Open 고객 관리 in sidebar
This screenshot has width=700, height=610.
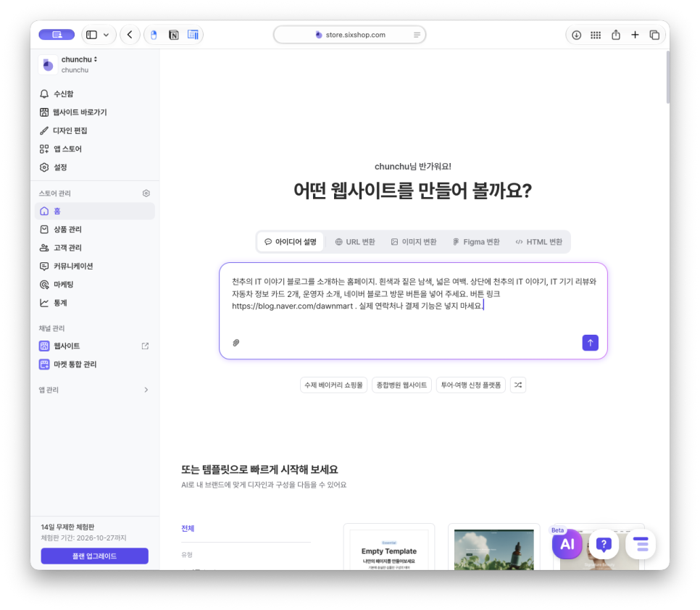tap(95, 248)
